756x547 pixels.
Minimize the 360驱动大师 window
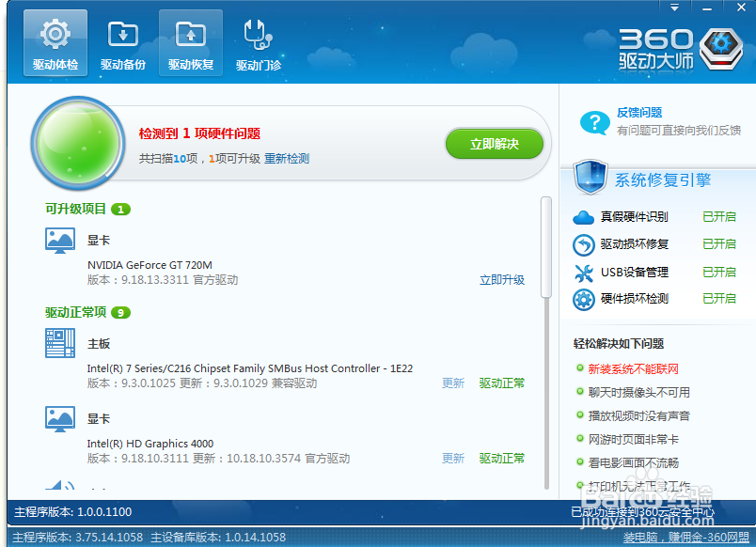tap(707, 8)
